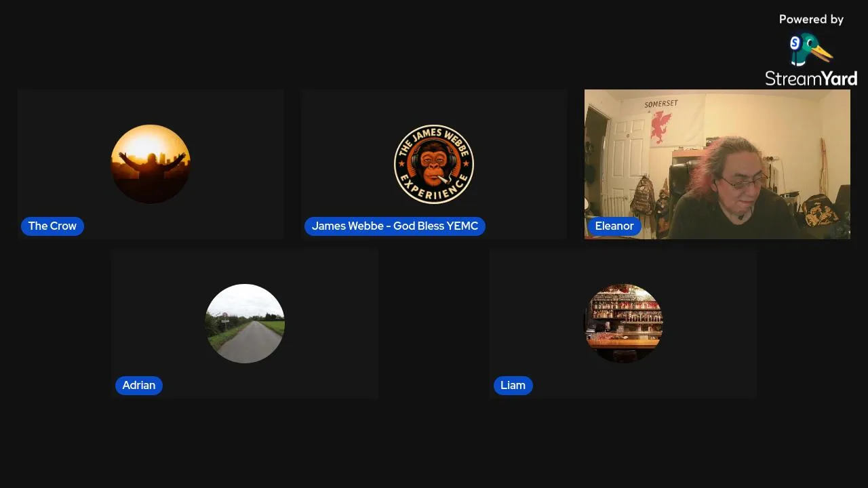Click the "The Crow" name label
Viewport: 868px width, 488px height.
52,226
